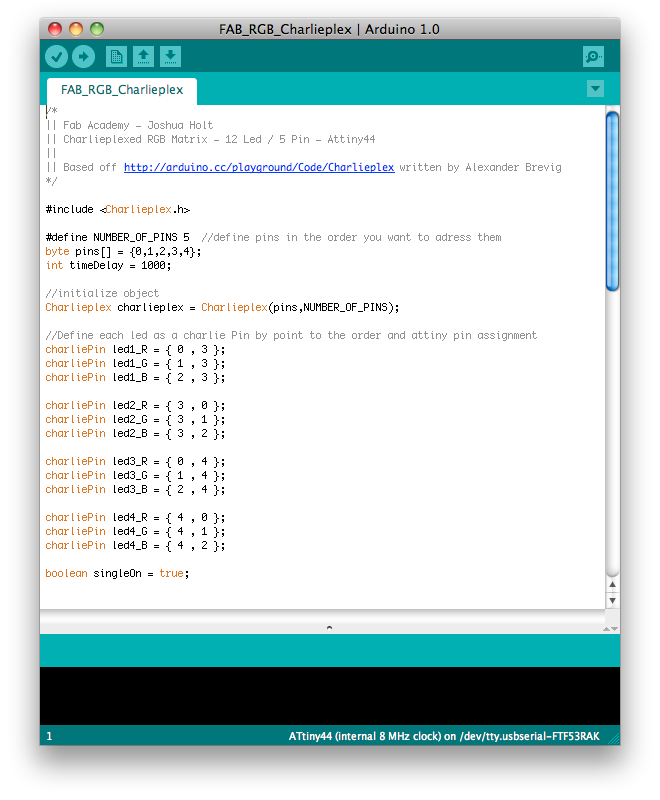This screenshot has height=800, width=660.
Task: Open the tab menu dropdown arrow
Action: pos(595,88)
